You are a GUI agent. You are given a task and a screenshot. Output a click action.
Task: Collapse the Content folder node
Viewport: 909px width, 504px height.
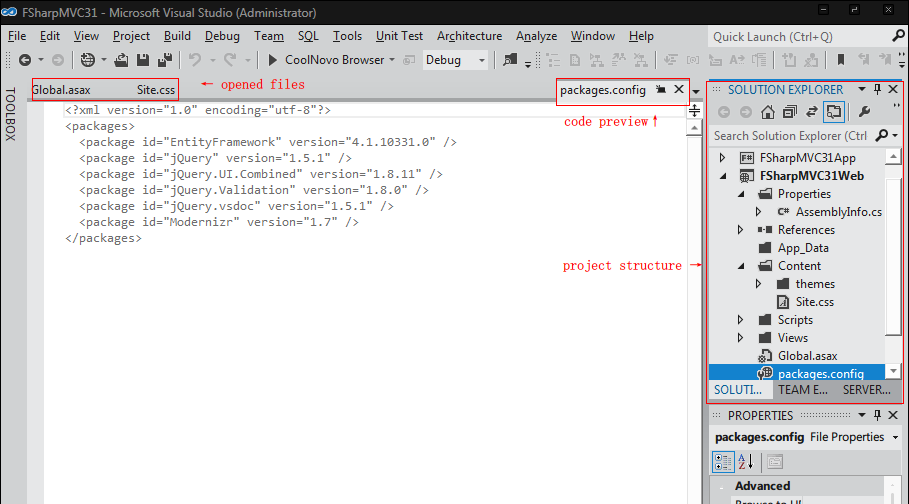pyautogui.click(x=740, y=266)
